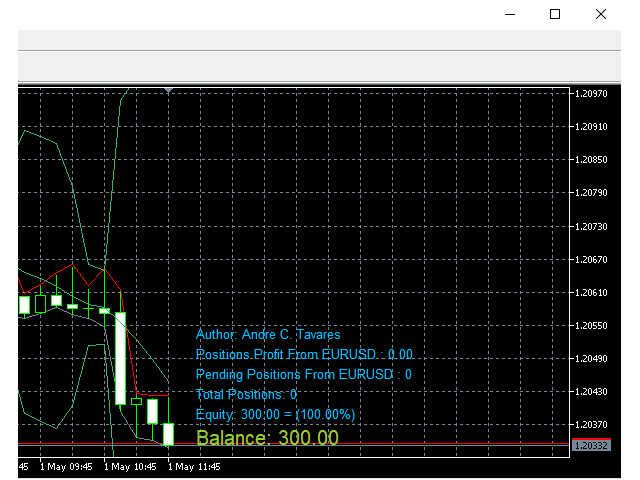Close the window with the X button
The height and width of the screenshot is (480, 640).
pyautogui.click(x=600, y=14)
